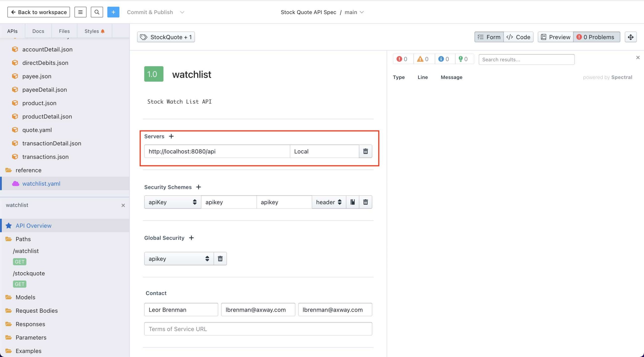
Task: Click the contact name Leor Brenman field
Action: tap(181, 310)
